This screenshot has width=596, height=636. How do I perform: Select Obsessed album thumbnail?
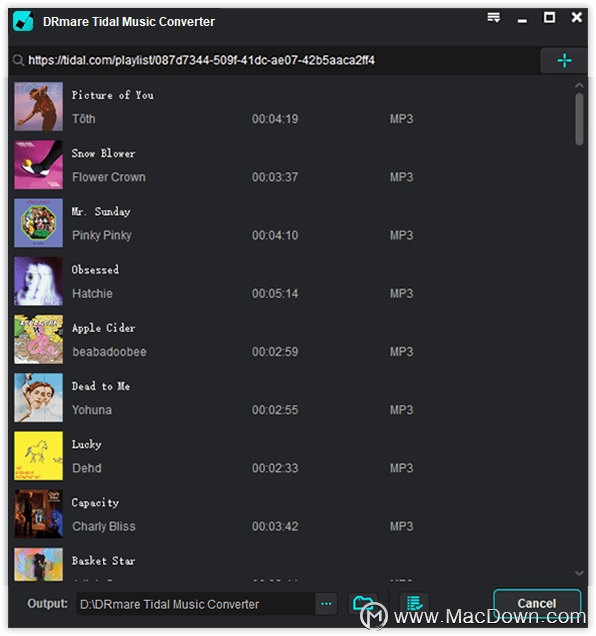point(39,281)
